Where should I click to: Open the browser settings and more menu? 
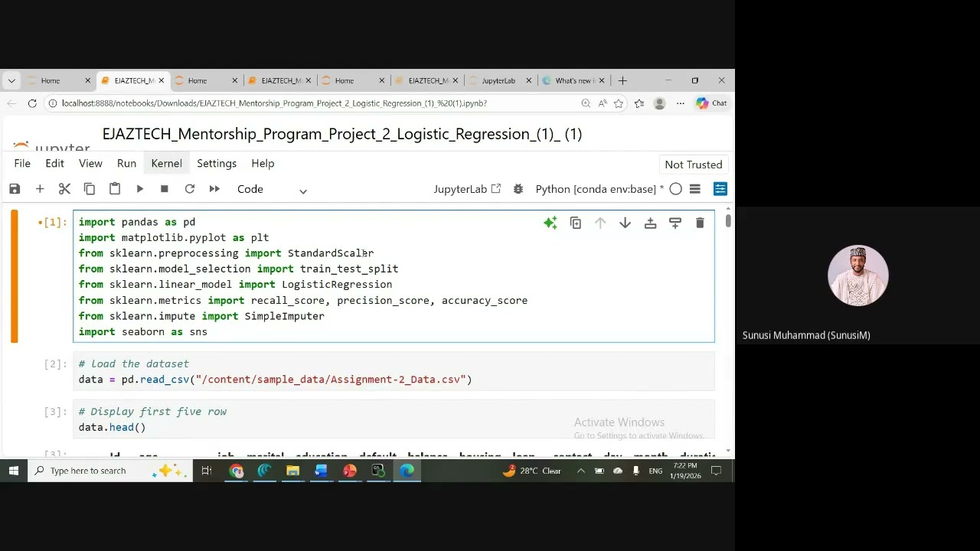coord(680,103)
